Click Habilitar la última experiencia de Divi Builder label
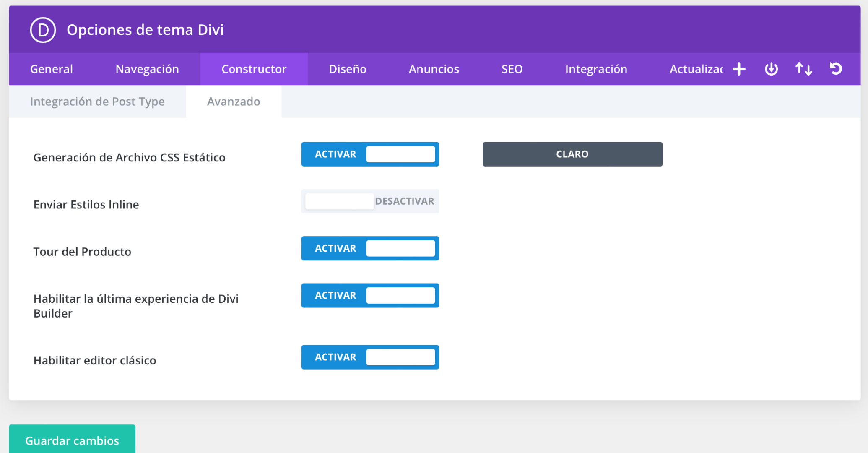 [136, 306]
